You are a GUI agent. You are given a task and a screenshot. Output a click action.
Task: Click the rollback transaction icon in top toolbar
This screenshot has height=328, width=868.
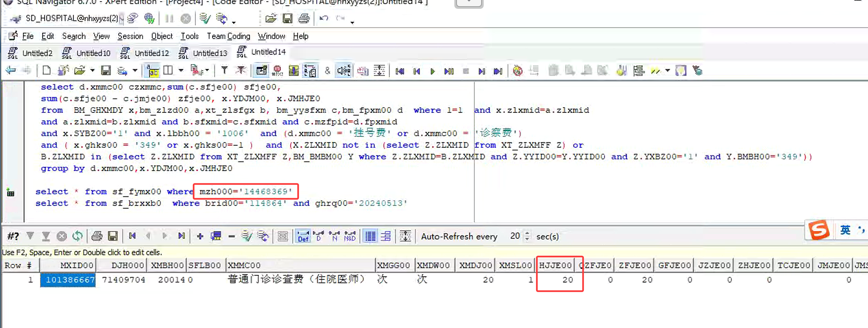pos(221,18)
